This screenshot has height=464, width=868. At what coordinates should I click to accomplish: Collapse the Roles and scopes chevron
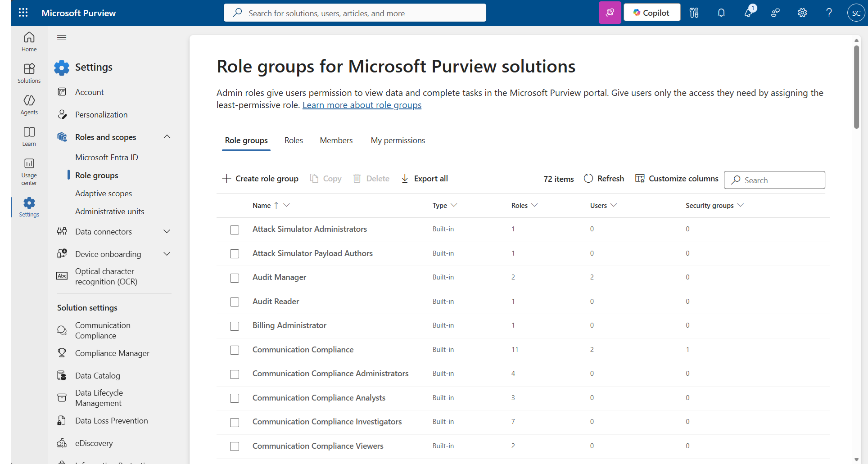(x=167, y=137)
